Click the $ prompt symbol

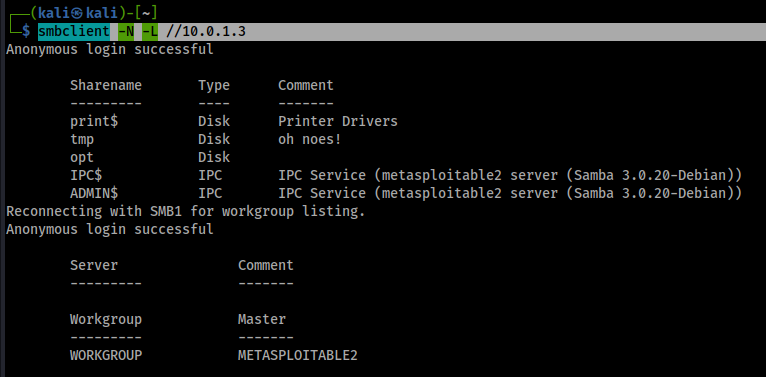pyautogui.click(x=26, y=32)
